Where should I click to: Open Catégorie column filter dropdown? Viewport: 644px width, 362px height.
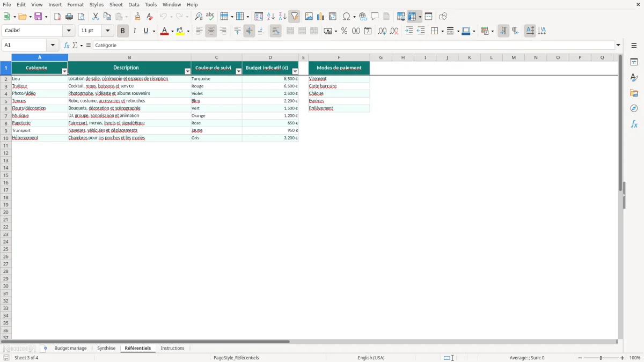(64, 71)
